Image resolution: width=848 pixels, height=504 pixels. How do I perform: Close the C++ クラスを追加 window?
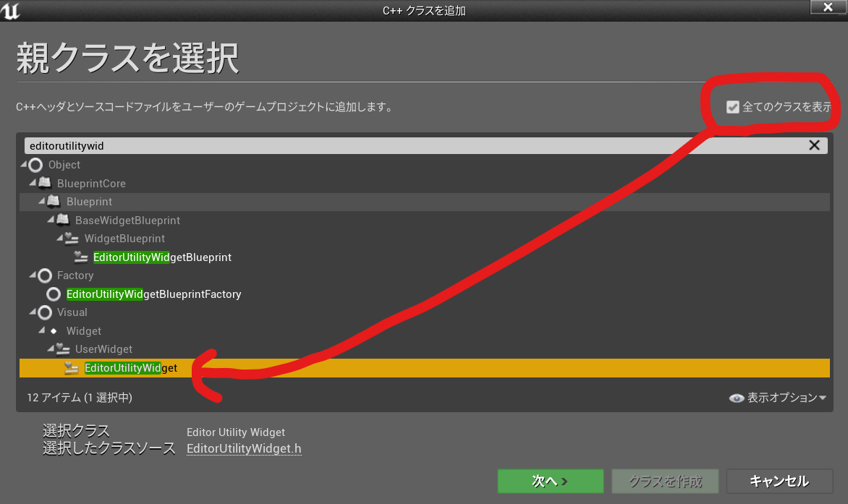click(x=828, y=7)
